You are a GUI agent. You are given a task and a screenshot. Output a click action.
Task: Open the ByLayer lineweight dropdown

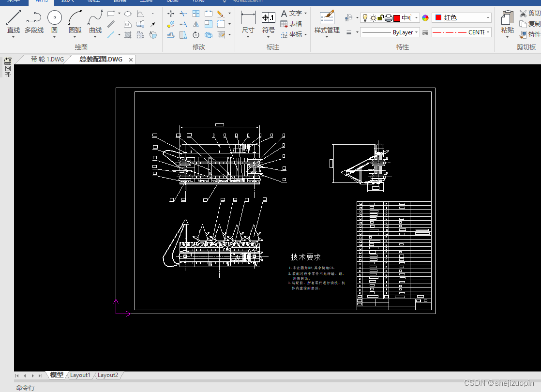pyautogui.click(x=417, y=32)
